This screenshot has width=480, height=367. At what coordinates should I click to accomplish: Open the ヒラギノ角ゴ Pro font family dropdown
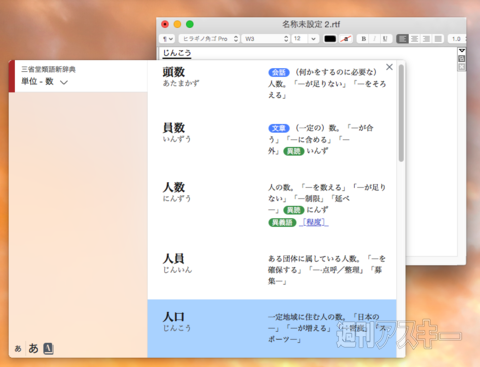209,39
